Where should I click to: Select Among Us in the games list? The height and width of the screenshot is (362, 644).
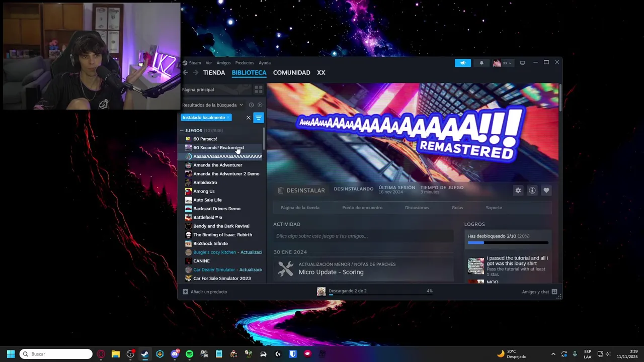(204, 191)
